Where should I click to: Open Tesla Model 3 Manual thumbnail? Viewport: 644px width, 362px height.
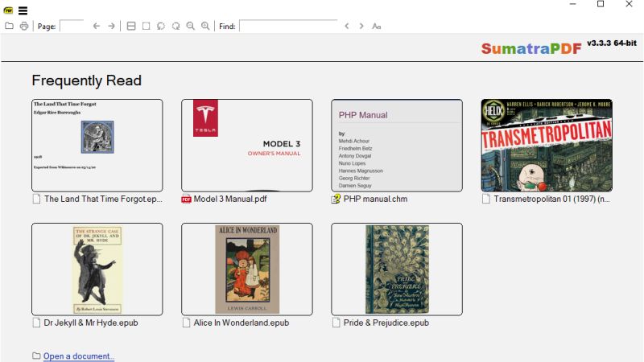click(247, 146)
